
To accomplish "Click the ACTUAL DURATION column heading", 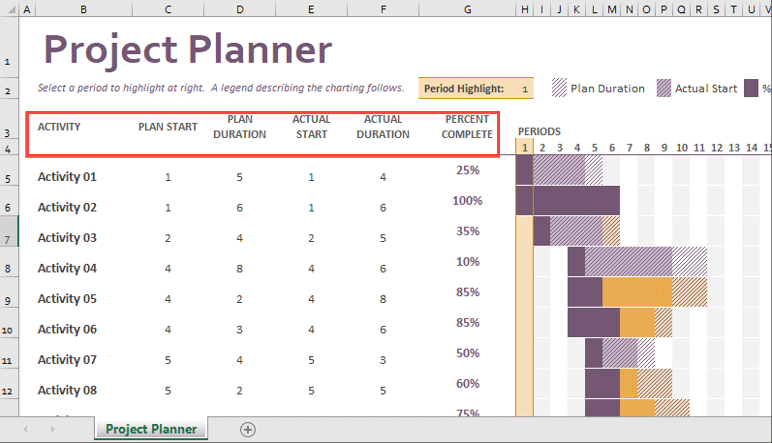I will (383, 127).
